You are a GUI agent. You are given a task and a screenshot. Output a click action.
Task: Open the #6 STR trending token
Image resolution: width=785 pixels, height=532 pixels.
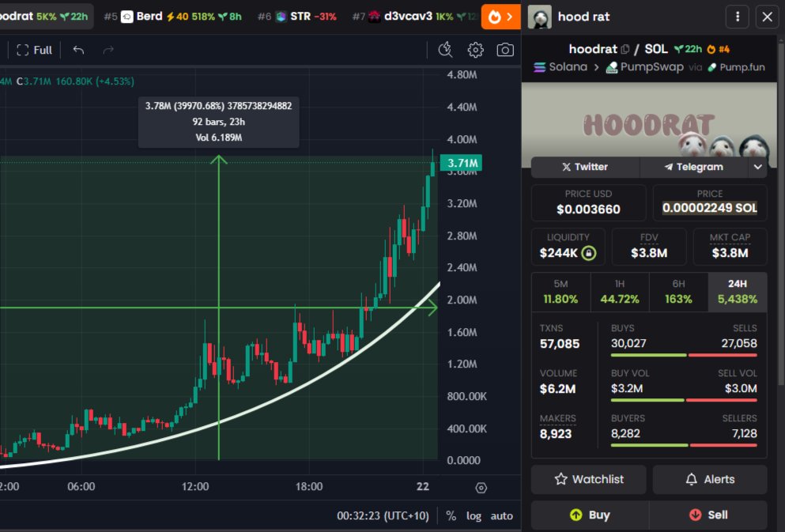[297, 17]
